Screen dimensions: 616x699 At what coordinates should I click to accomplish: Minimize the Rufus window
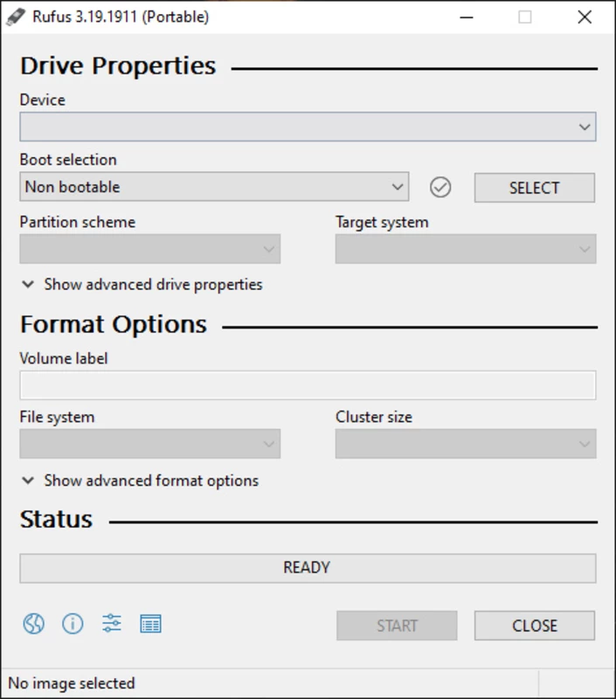click(x=467, y=17)
